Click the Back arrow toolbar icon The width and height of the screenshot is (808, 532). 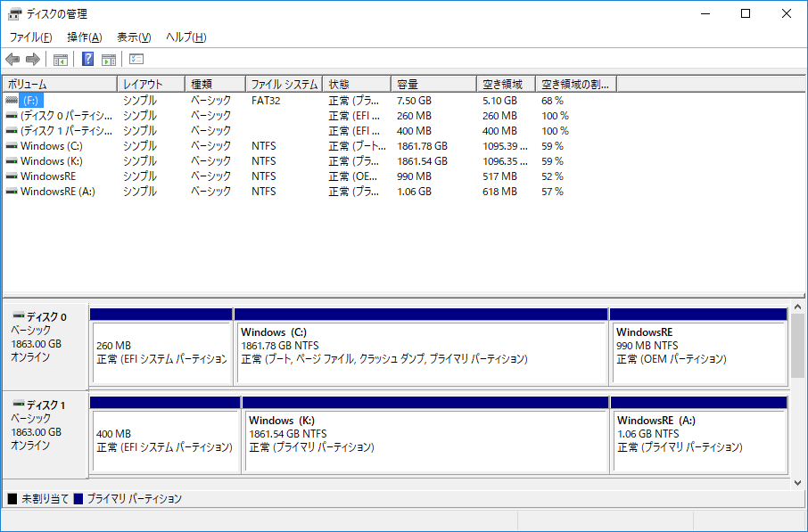click(x=12, y=60)
